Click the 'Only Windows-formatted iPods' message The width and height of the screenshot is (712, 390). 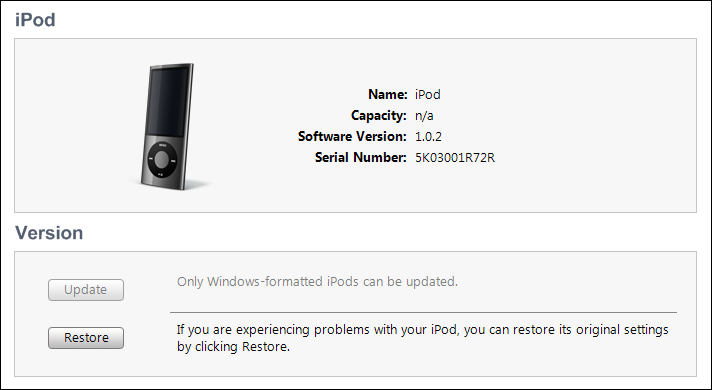tap(317, 281)
